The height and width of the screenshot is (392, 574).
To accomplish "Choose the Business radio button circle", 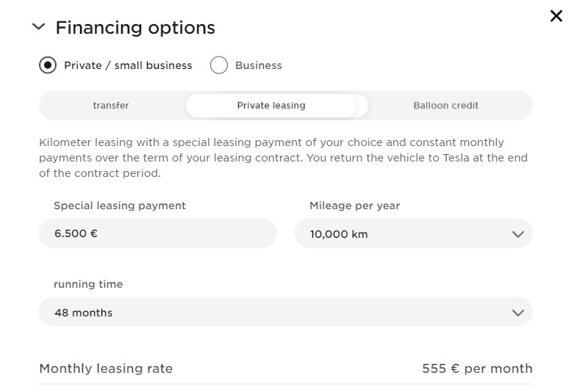I will [219, 65].
